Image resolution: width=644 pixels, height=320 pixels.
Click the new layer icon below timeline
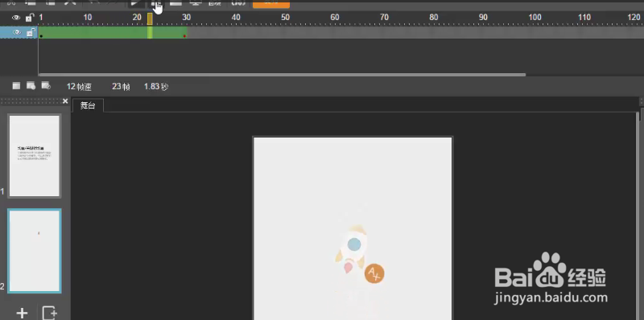(x=16, y=86)
